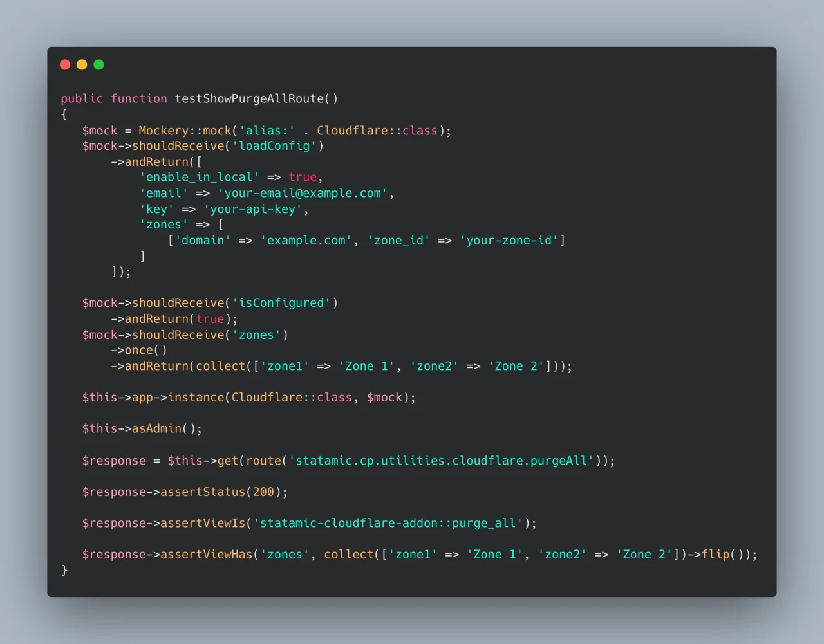Click the route name 'statamic.cp.utilities.cloudflare.purgeAll'
This screenshot has width=824, height=644.
tap(442, 461)
